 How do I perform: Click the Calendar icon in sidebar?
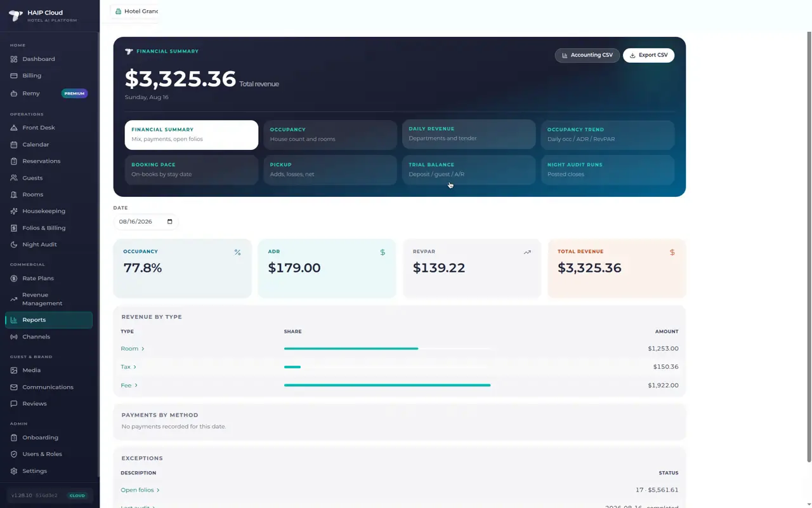pyautogui.click(x=14, y=144)
